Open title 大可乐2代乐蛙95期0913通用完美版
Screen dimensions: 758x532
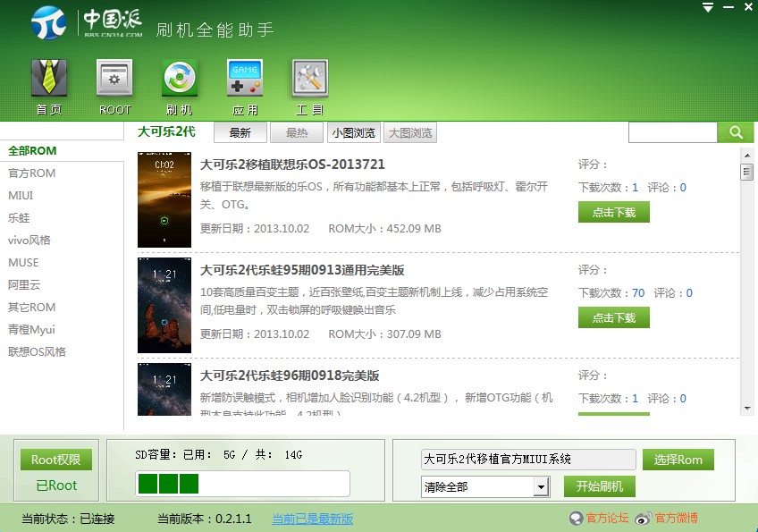(302, 270)
